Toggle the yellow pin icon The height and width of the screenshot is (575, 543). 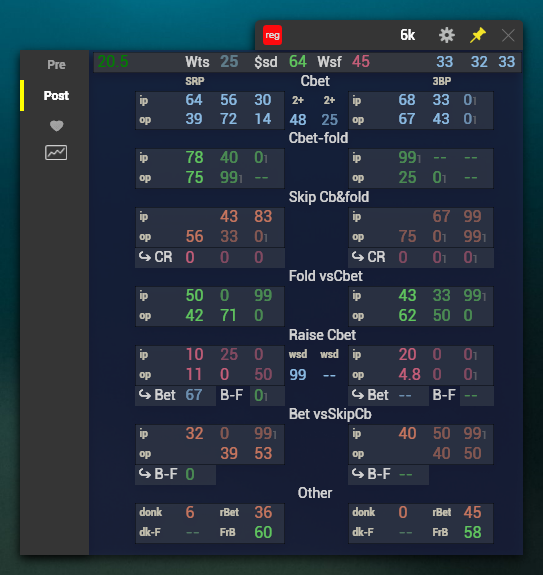point(478,35)
